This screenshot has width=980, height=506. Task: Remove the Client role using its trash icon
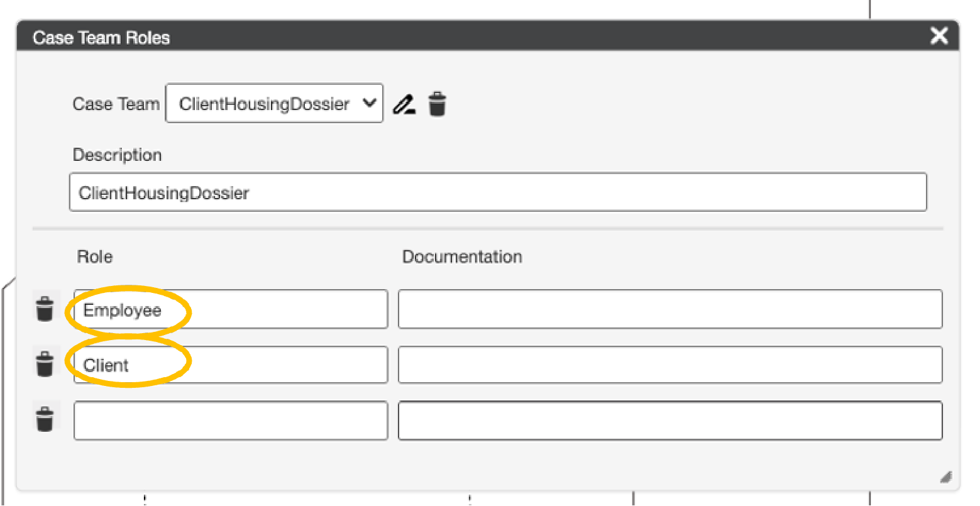tap(45, 364)
